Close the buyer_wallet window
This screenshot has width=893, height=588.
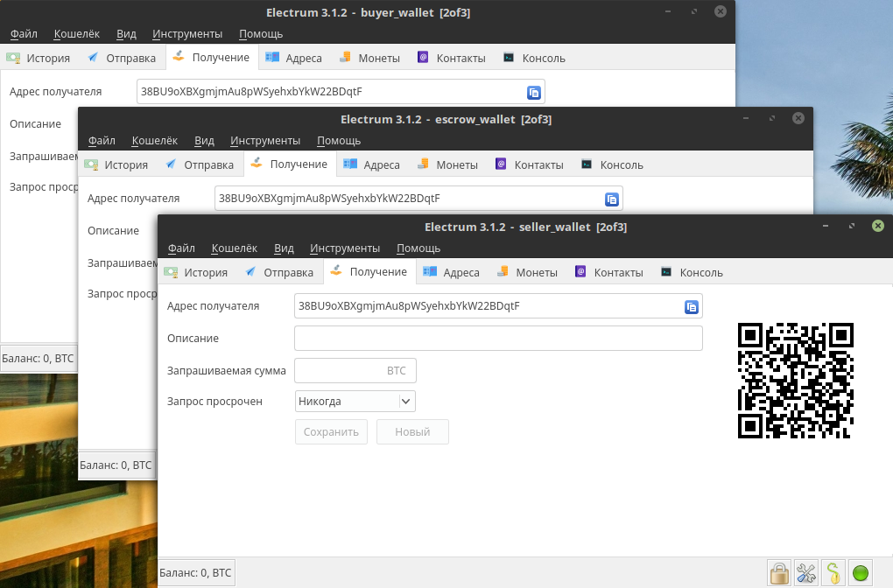(721, 11)
